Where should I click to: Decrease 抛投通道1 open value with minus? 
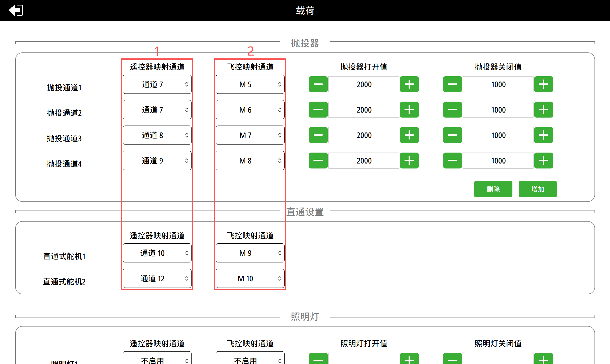pyautogui.click(x=318, y=84)
